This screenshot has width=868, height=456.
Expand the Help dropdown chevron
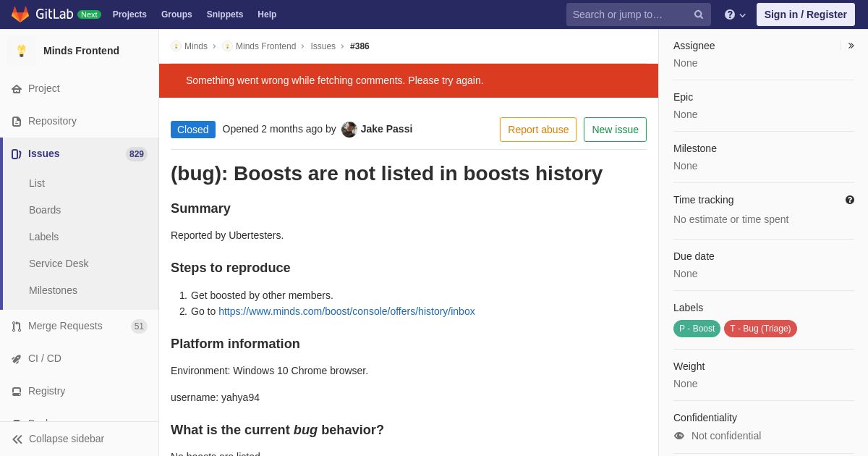[743, 15]
